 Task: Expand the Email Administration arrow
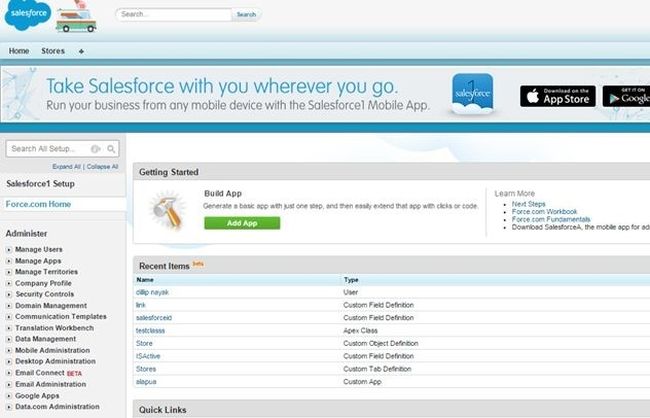point(9,385)
